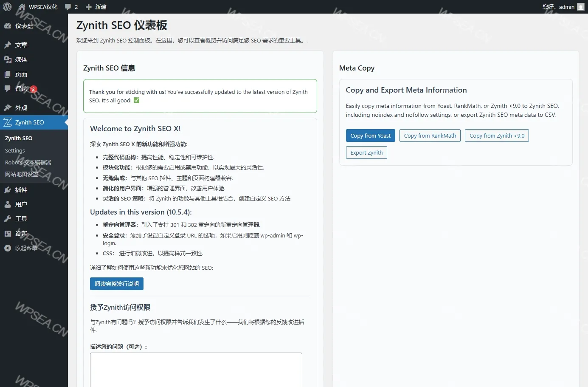
Task: Click WPSEA汉化 site name
Action: click(x=43, y=7)
